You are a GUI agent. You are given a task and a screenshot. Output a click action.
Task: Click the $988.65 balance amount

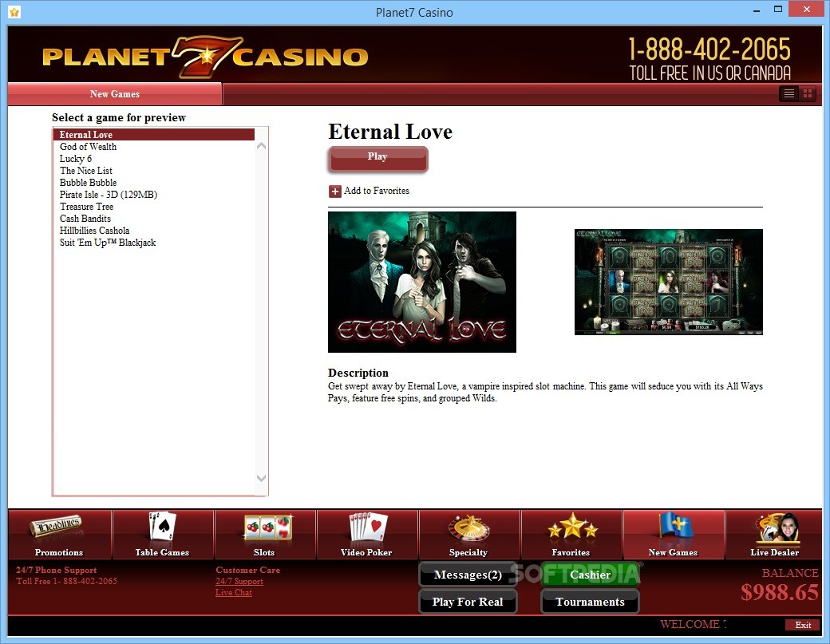tap(780, 593)
